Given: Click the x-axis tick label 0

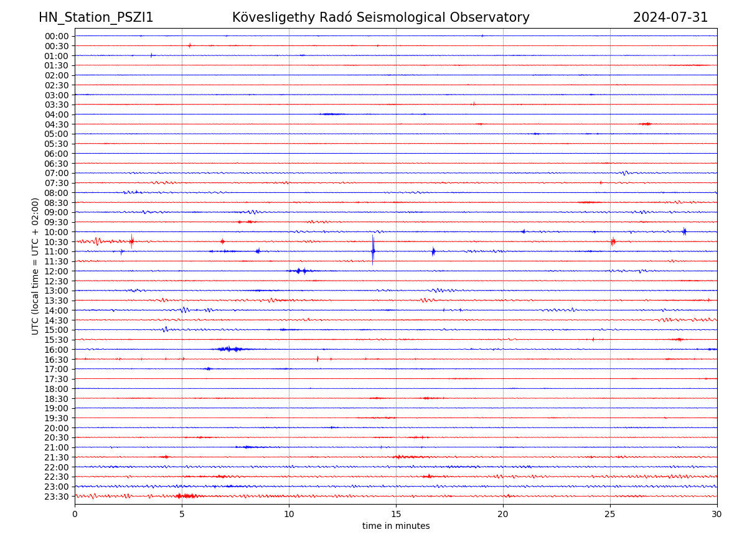Looking at the screenshot, I should 75,515.
